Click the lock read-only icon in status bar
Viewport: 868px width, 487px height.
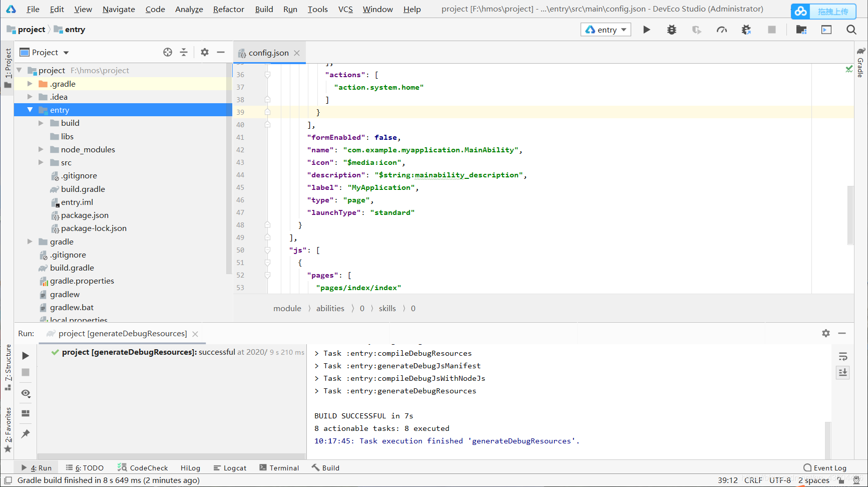840,480
